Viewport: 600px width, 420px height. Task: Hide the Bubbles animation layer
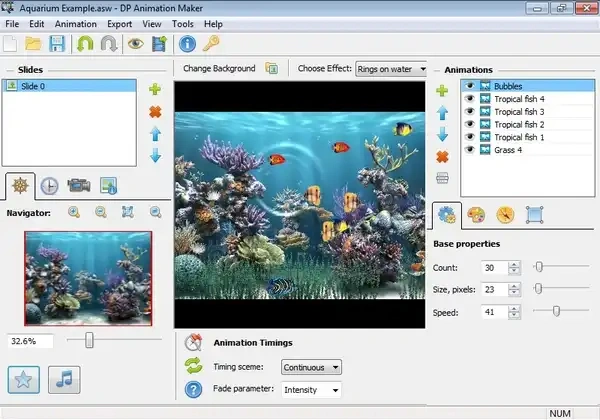click(468, 87)
